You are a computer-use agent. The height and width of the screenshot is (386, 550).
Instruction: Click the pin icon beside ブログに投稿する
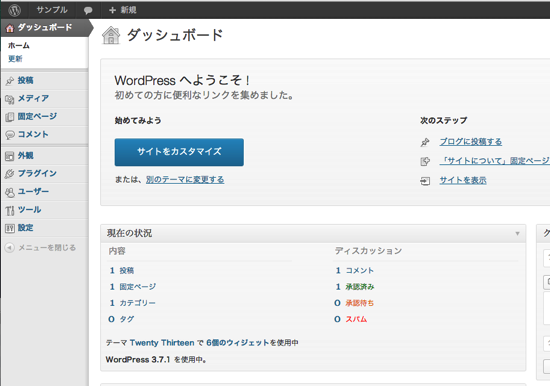click(x=425, y=142)
